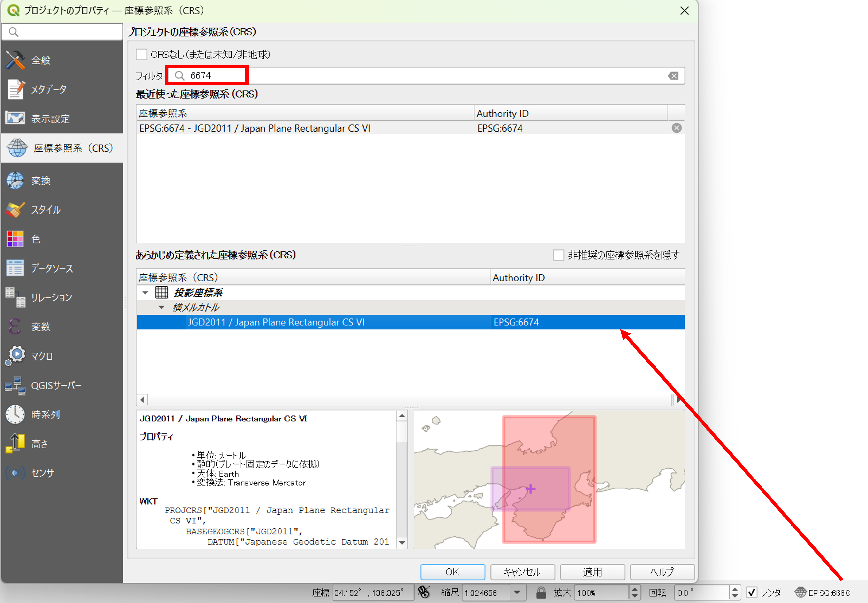
Task: Click the スタイル style brush icon
Action: click(15, 210)
